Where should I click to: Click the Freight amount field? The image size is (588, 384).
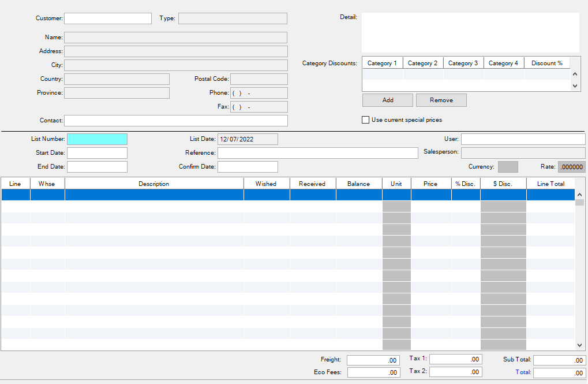[373, 360]
